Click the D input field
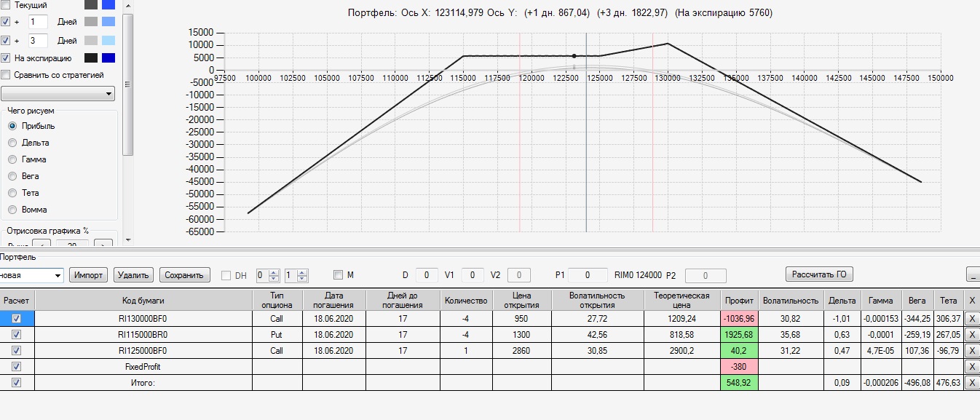This screenshot has width=980, height=420. pyautogui.click(x=427, y=275)
